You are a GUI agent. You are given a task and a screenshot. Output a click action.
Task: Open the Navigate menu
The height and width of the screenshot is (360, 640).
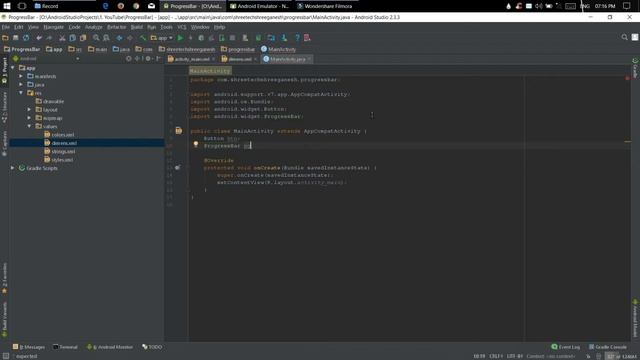pos(53,27)
